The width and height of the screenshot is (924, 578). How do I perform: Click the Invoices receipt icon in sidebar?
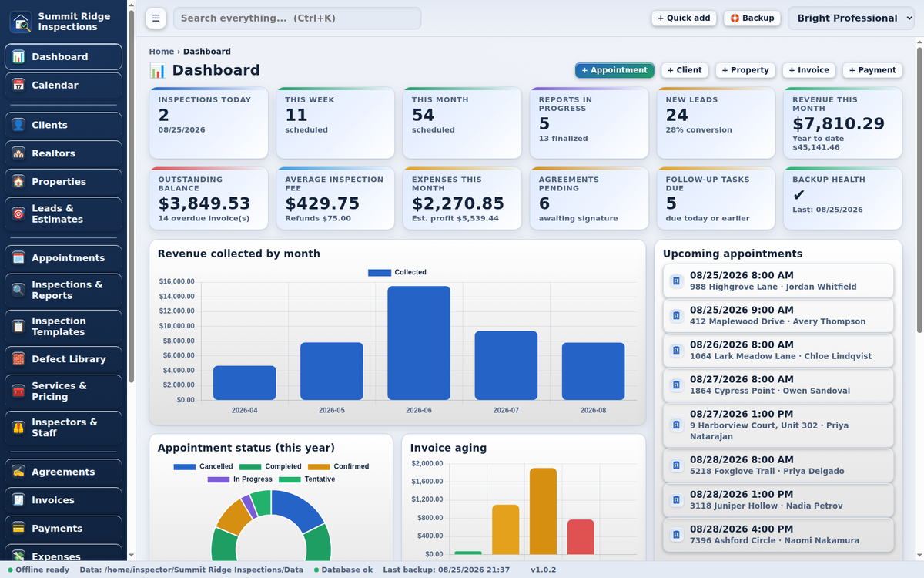coord(18,500)
